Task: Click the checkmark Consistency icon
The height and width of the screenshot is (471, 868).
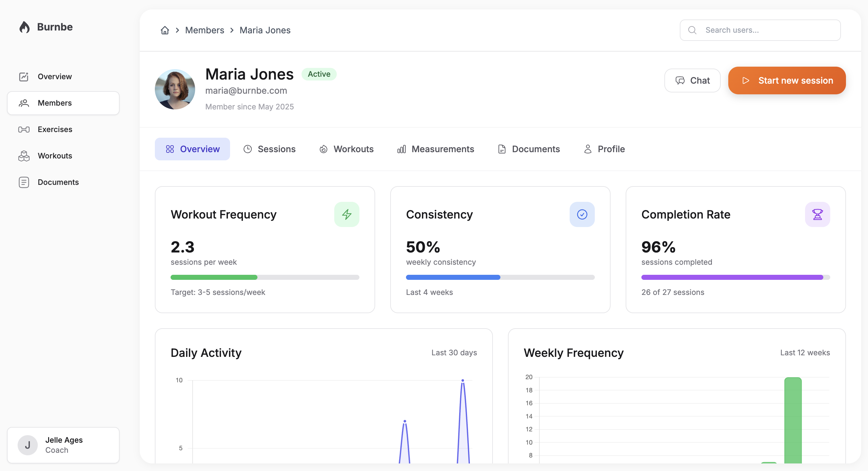Action: click(582, 214)
